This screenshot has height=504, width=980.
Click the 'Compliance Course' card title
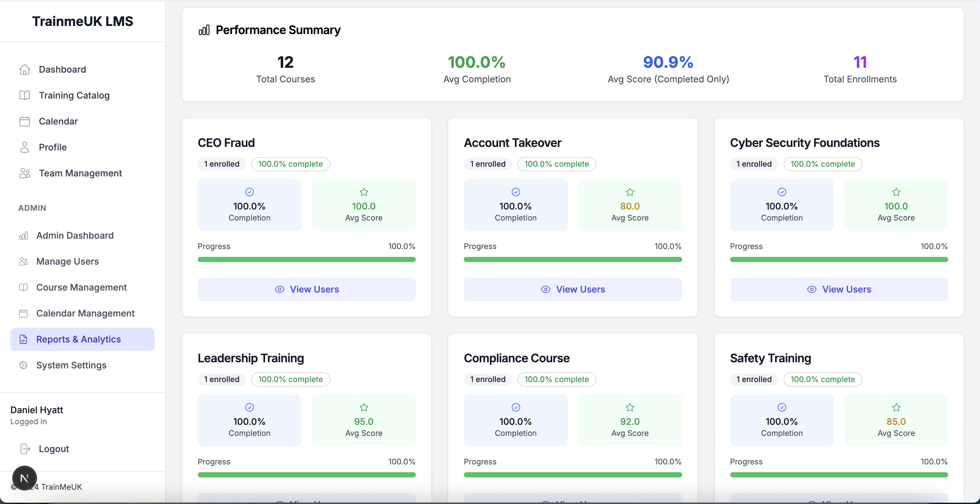point(517,358)
